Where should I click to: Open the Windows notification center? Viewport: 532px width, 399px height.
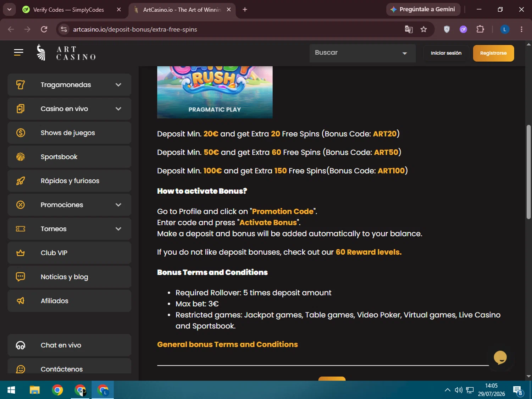(x=518, y=390)
